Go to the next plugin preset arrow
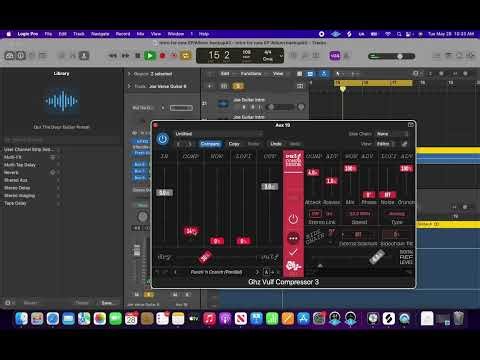480x360 pixels. (257, 272)
